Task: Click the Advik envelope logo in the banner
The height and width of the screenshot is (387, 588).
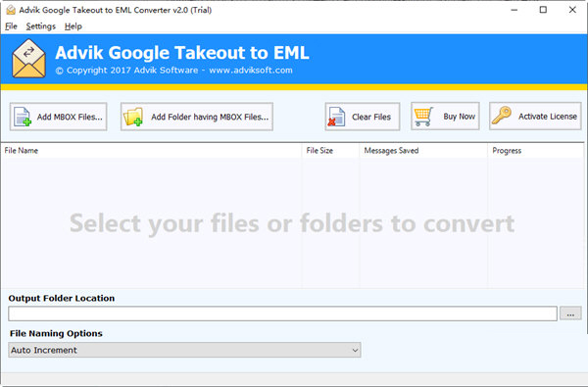Action: pyautogui.click(x=28, y=59)
